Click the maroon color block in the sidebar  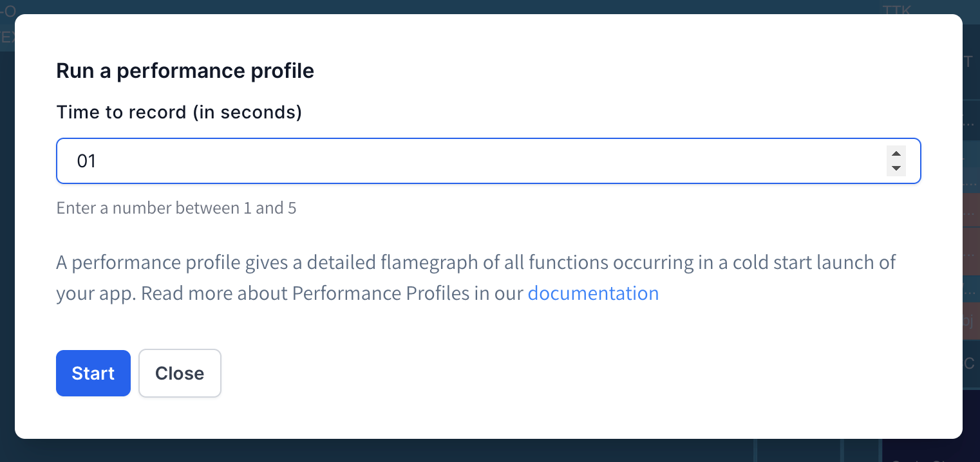pos(972,251)
